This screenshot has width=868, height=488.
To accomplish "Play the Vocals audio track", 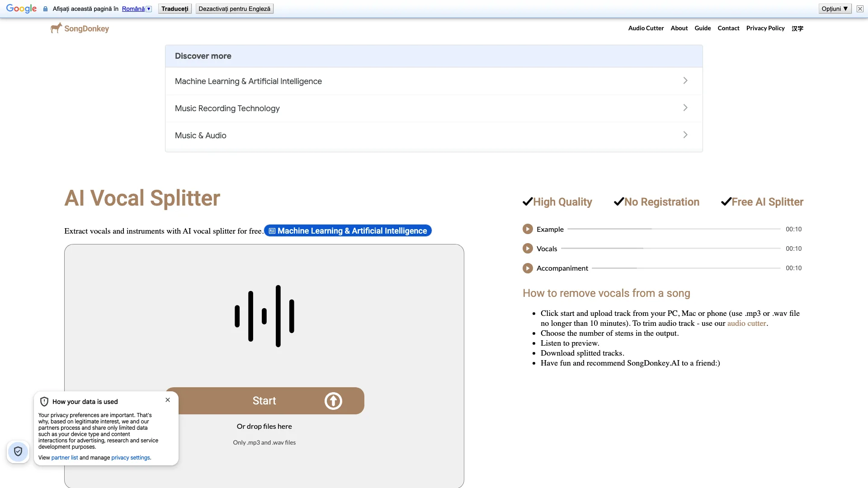I will coord(528,249).
